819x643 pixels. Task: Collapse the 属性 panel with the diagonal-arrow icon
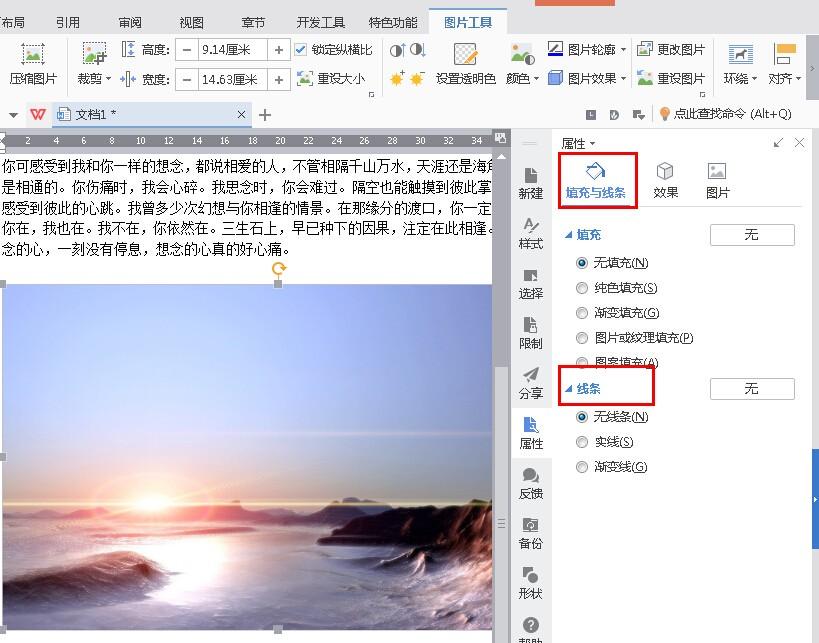[778, 143]
